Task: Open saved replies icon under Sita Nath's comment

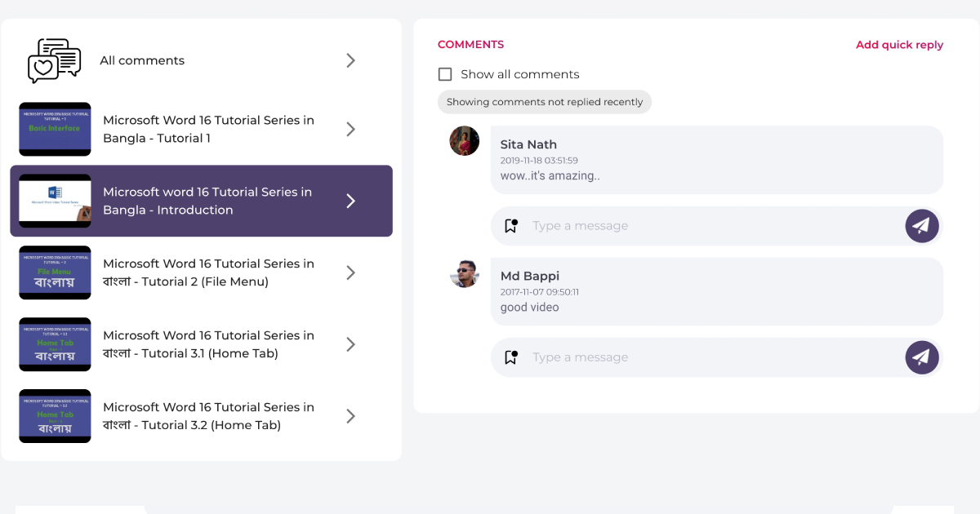Action: [x=511, y=226]
